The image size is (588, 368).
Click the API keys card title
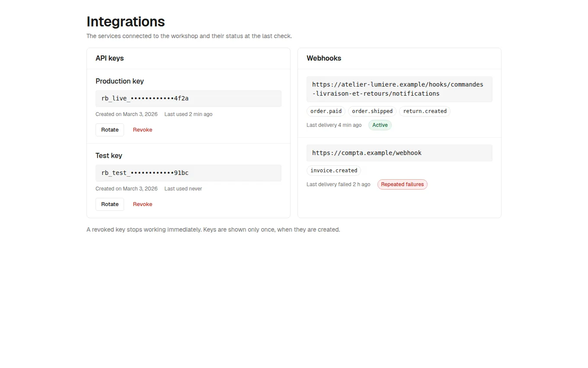(110, 58)
